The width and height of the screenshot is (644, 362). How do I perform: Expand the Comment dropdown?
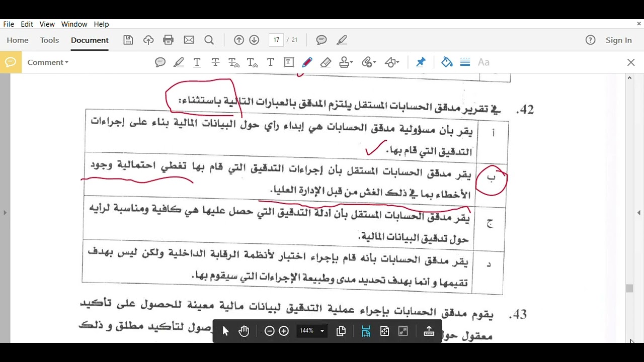click(48, 62)
